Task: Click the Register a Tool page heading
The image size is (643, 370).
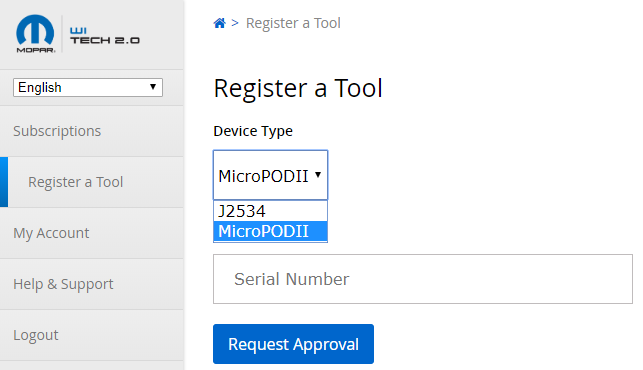Action: (x=298, y=88)
